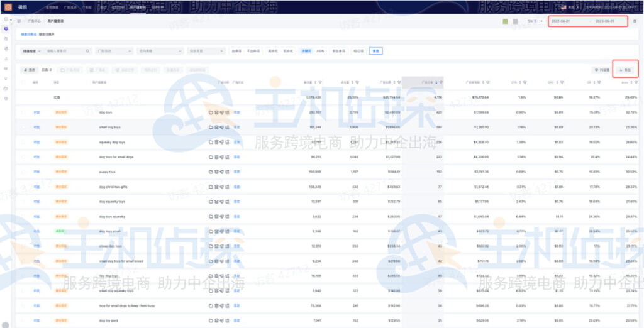Select the ASIN filter option
The image size is (644, 328).
320,51
